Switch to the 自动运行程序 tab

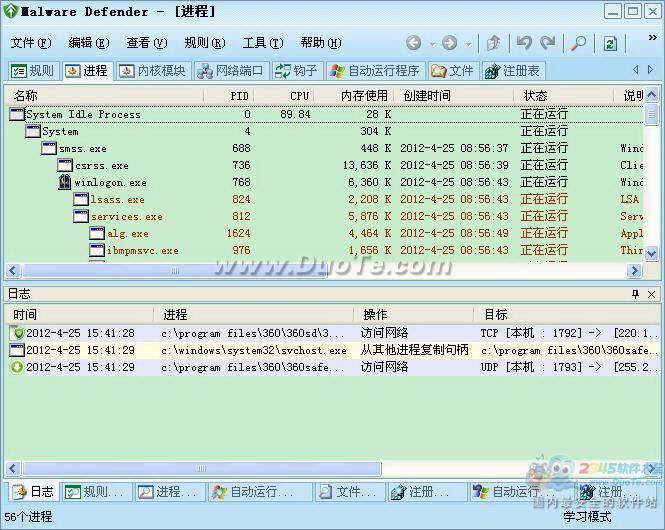pyautogui.click(x=375, y=71)
